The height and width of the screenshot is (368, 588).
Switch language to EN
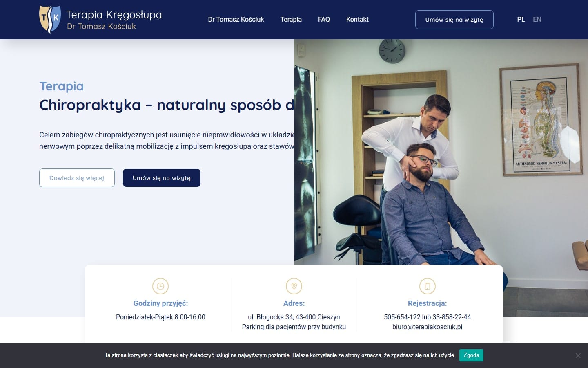(x=537, y=19)
